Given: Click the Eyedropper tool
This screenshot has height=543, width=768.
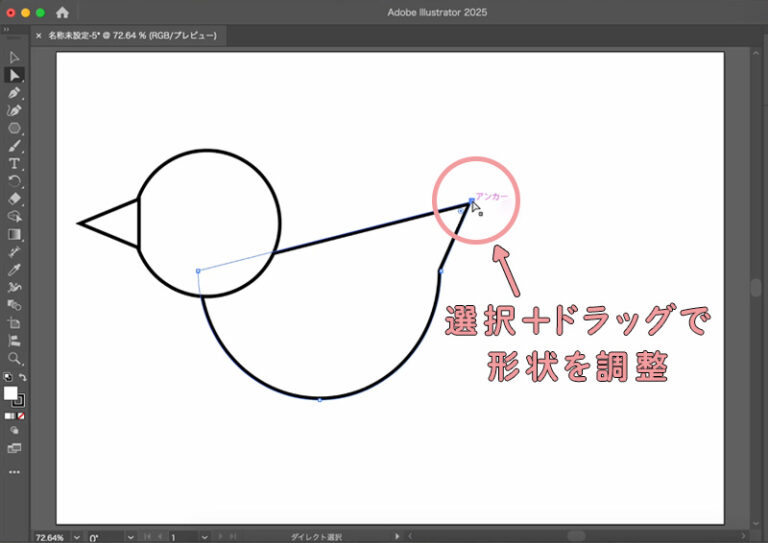Looking at the screenshot, I should [14, 270].
